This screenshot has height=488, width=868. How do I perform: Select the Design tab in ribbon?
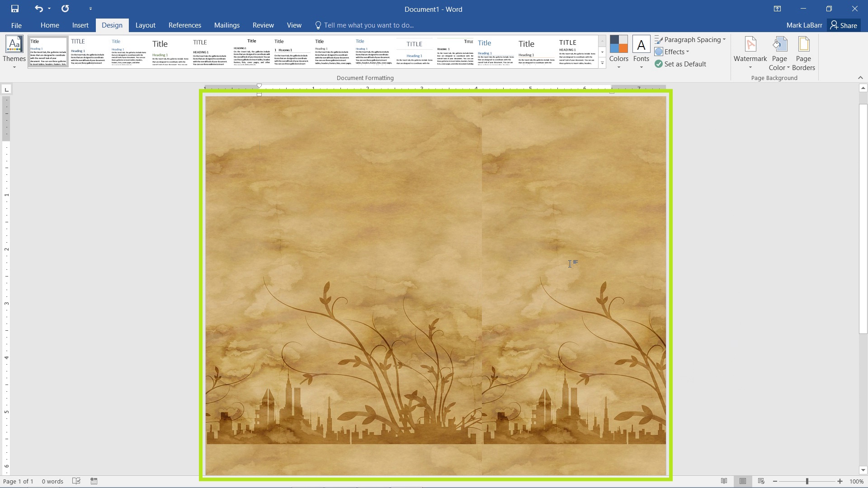click(x=112, y=25)
